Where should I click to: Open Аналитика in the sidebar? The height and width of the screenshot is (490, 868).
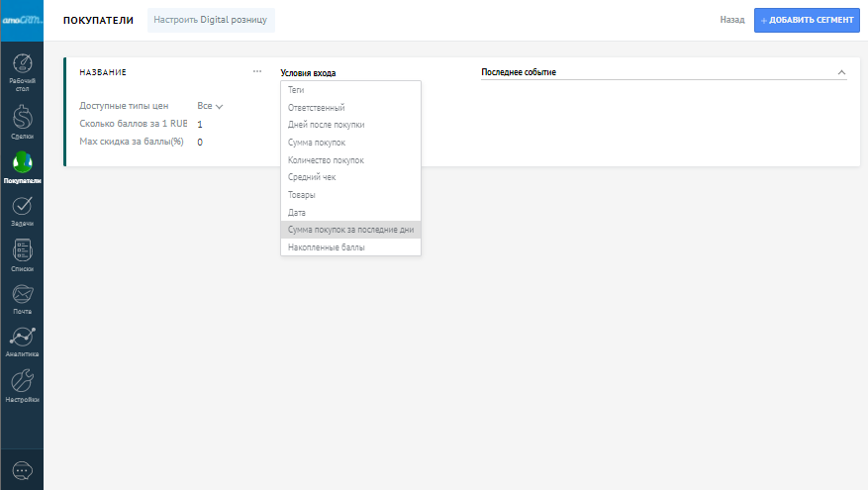22,341
